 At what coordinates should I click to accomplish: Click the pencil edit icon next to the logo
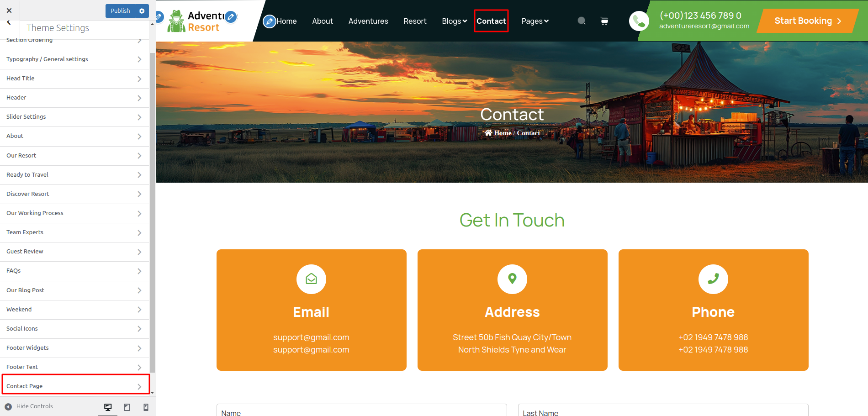coord(231,16)
